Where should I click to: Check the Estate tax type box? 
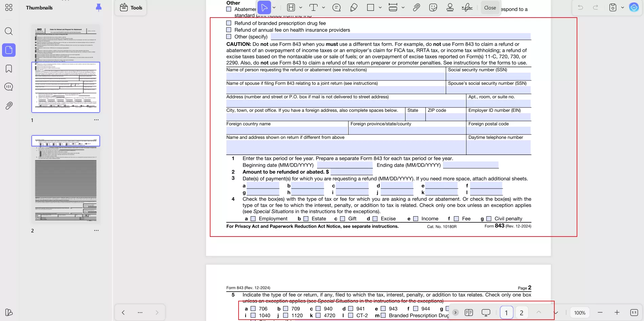click(306, 219)
